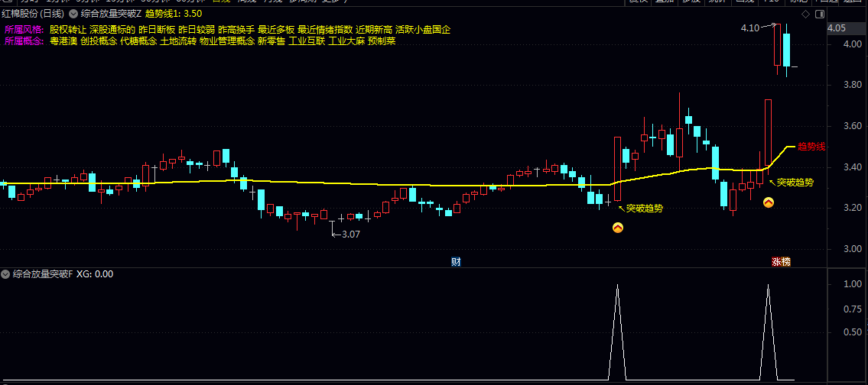Click the second orange breakout arrow signal

click(769, 202)
